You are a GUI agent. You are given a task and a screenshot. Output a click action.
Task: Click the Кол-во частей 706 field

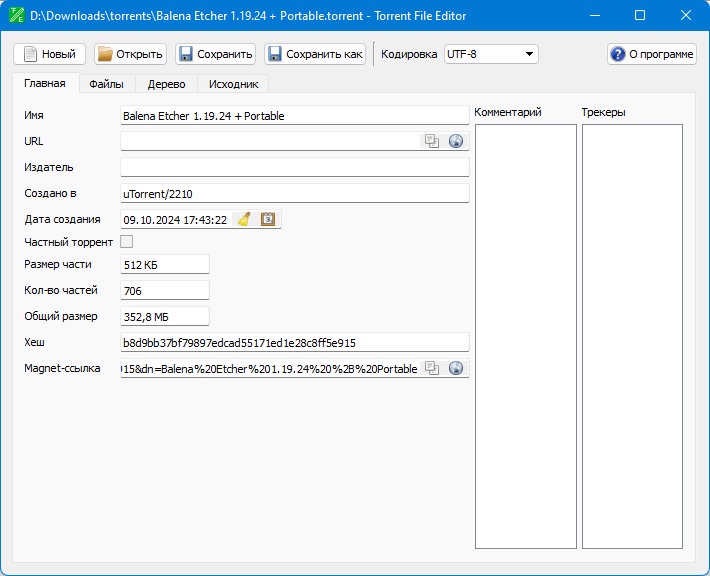point(165,291)
